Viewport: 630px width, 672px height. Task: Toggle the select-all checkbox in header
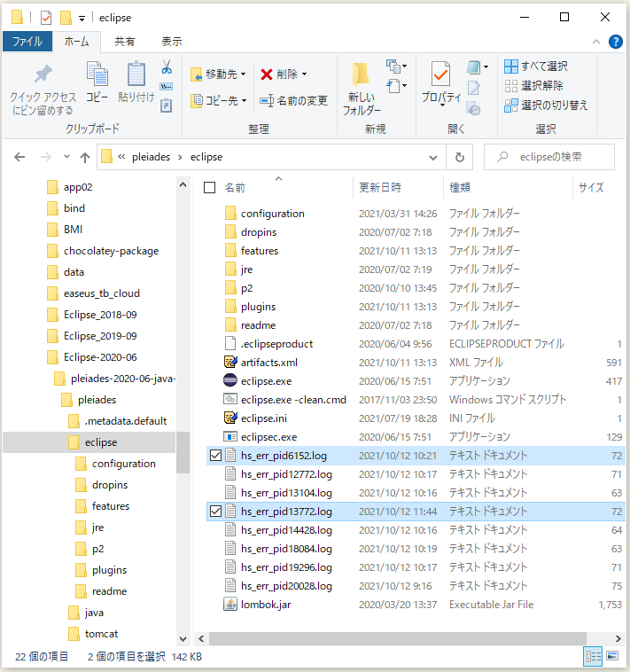click(x=209, y=187)
